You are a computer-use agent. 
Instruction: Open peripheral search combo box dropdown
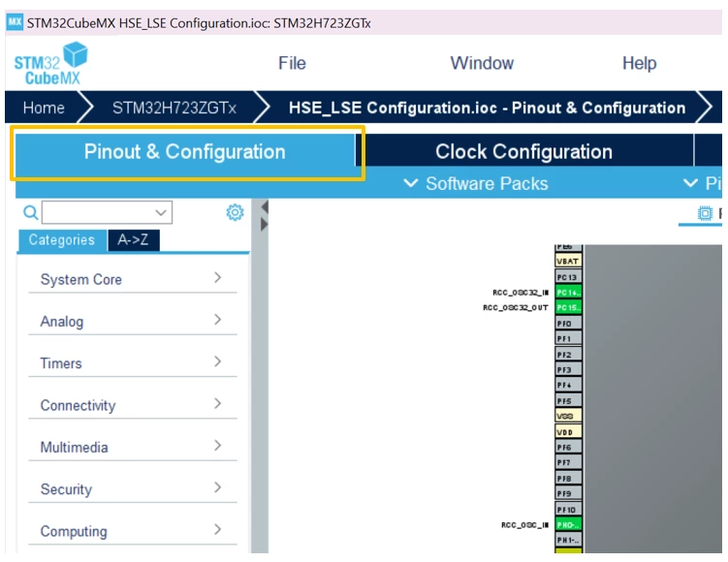pos(161,212)
